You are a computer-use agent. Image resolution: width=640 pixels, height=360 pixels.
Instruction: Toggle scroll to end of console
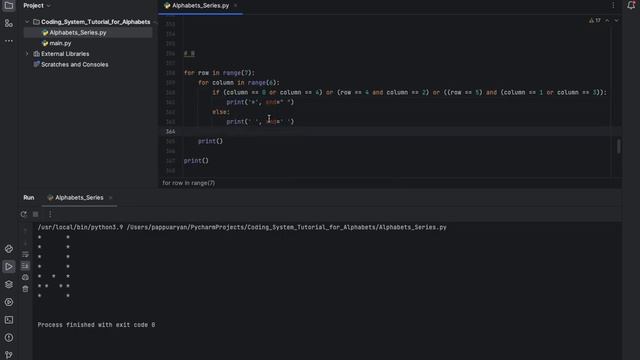point(25,266)
